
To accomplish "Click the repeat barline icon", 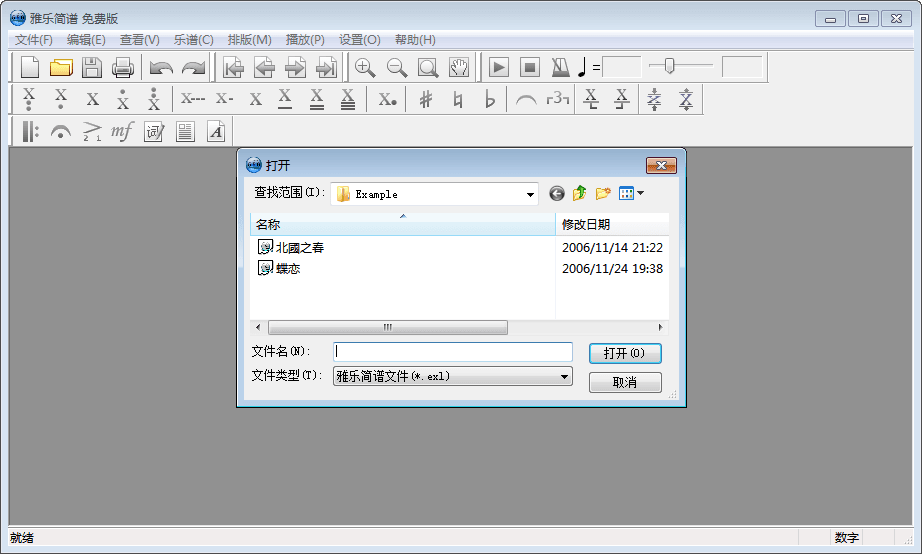I will click(x=30, y=132).
